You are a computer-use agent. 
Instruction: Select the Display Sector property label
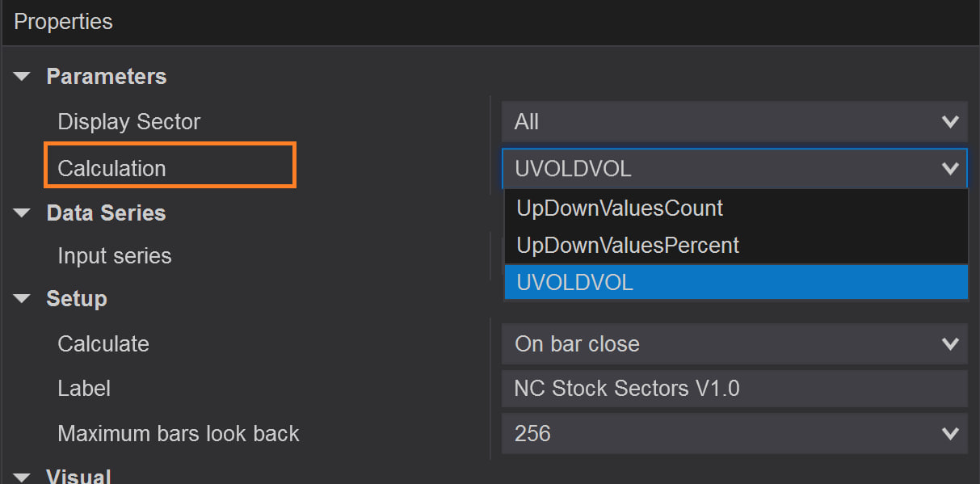coord(128,122)
